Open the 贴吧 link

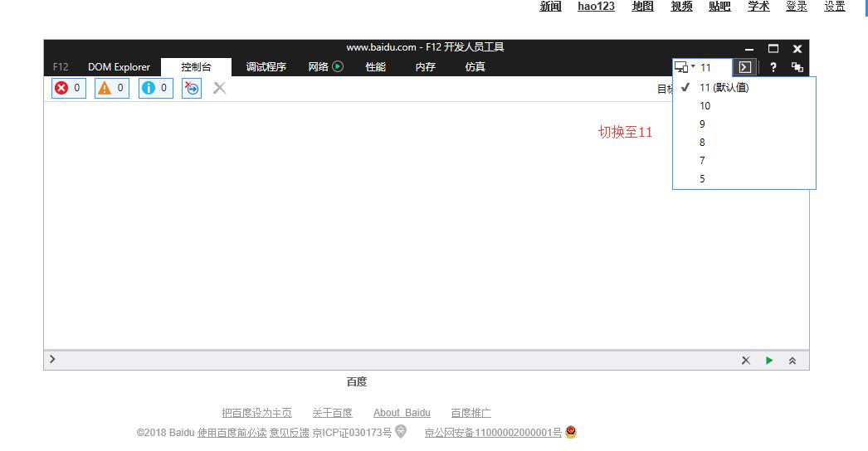coord(719,6)
